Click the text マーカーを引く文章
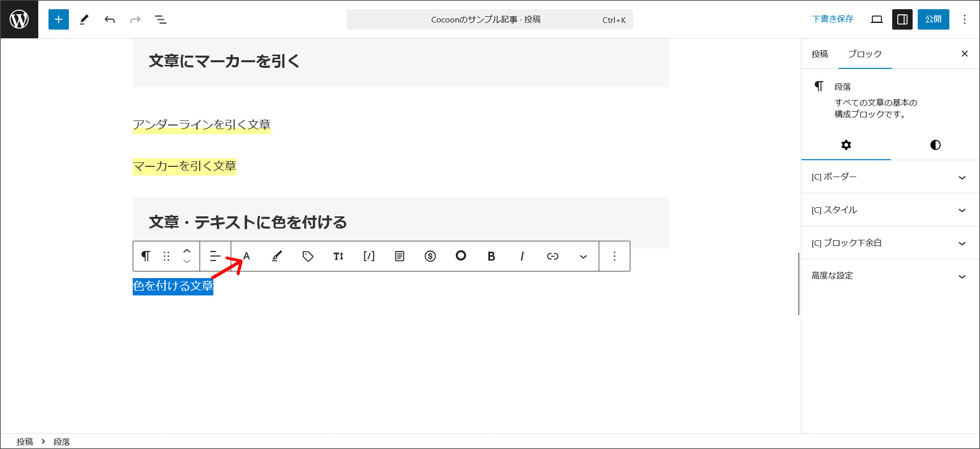This screenshot has width=980, height=449. click(184, 166)
